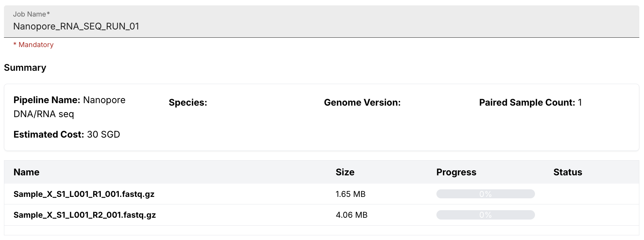Click the Name column header
The image size is (644, 240).
26,172
